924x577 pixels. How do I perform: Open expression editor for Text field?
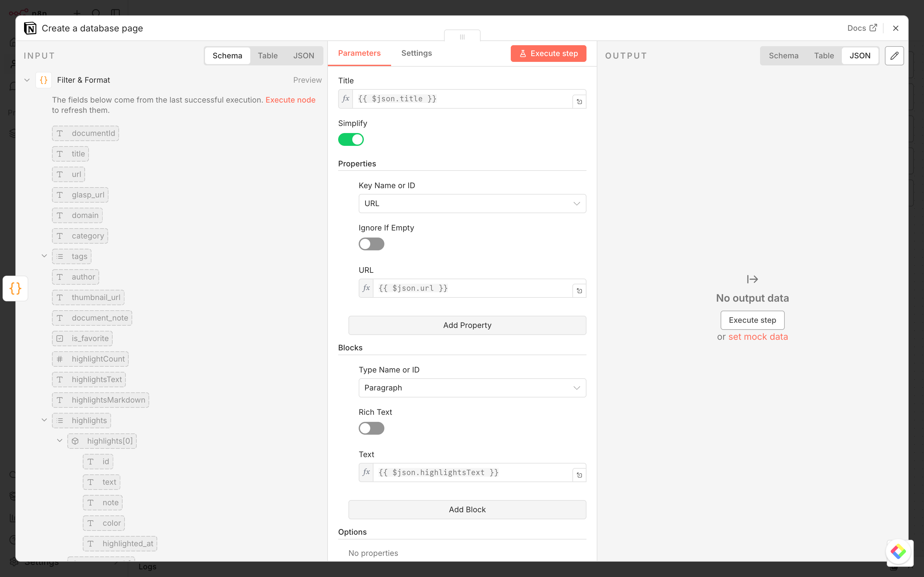(579, 475)
